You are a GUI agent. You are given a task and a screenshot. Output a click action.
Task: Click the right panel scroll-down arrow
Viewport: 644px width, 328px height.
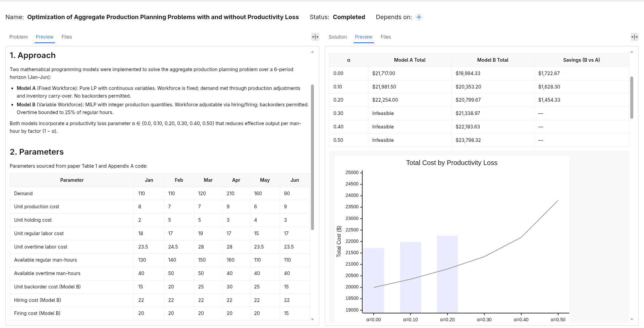tap(632, 320)
